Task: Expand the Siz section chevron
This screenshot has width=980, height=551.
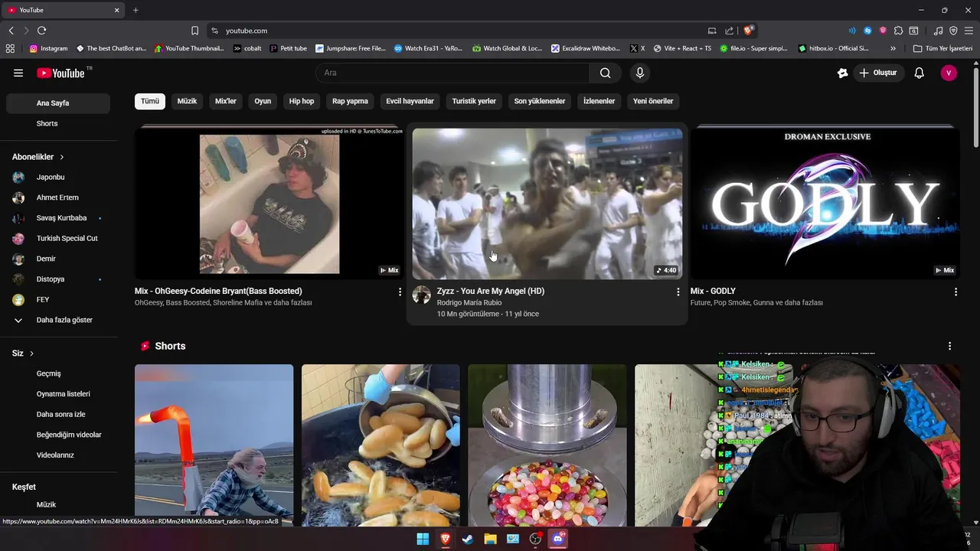Action: click(31, 354)
